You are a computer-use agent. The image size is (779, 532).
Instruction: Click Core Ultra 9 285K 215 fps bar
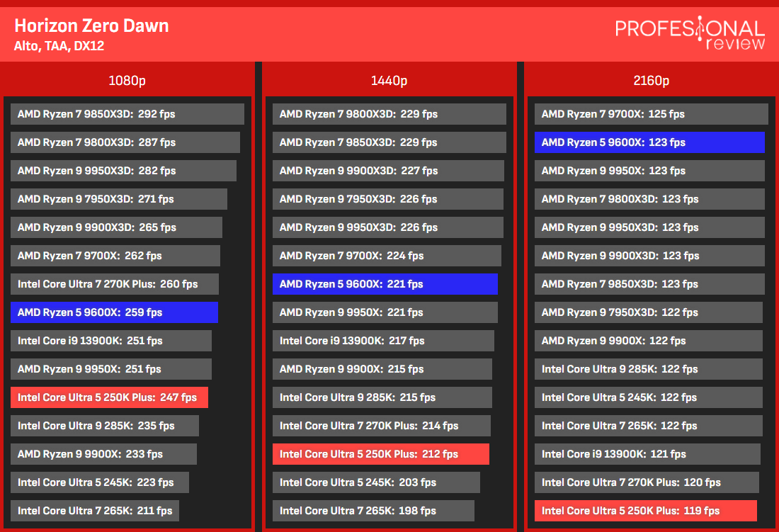click(x=382, y=397)
